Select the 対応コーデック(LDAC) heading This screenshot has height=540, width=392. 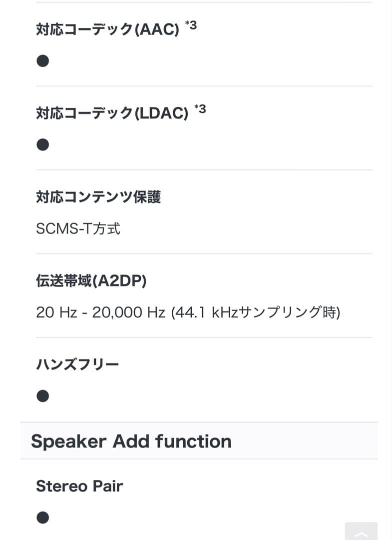[x=112, y=114]
